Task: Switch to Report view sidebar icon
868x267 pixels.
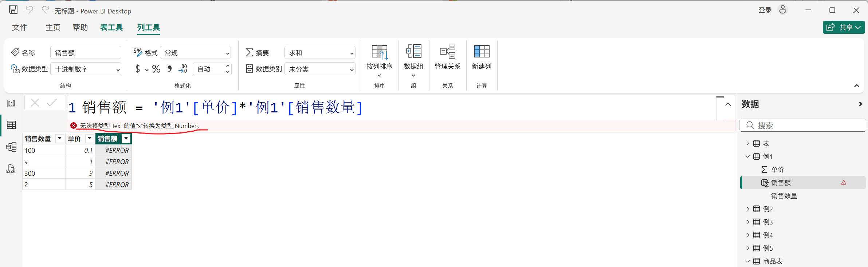Action: coord(11,103)
